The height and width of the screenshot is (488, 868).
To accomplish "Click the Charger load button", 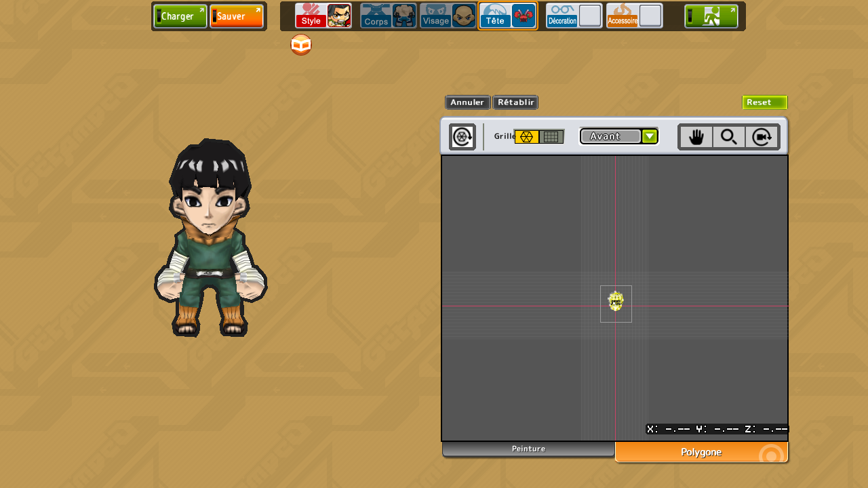I will 180,16.
